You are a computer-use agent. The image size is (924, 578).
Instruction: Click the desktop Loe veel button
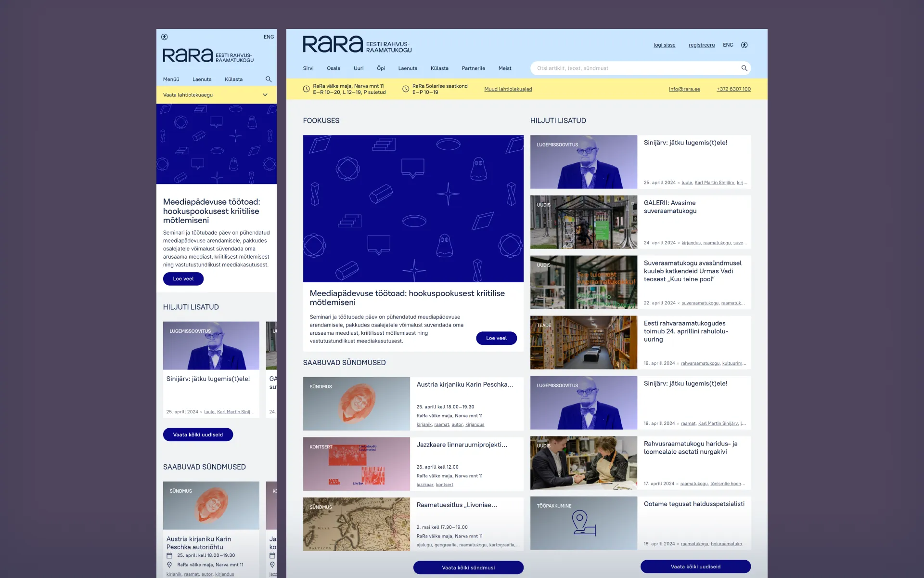coord(496,338)
